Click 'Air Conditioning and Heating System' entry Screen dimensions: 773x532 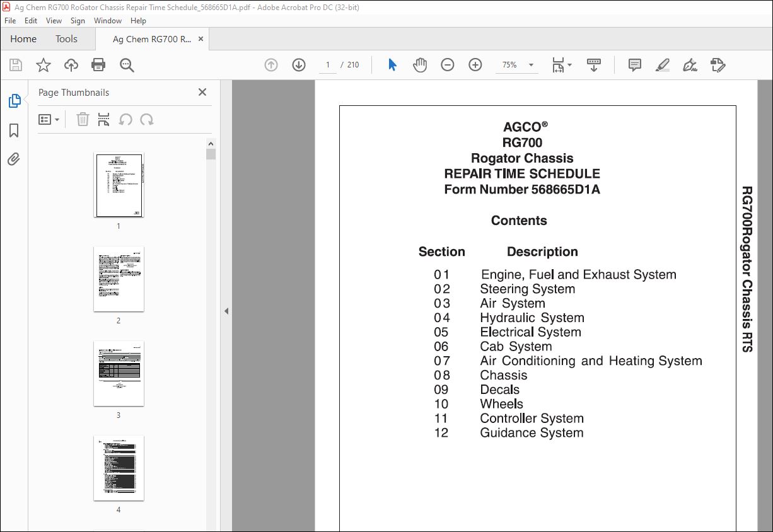(x=591, y=361)
